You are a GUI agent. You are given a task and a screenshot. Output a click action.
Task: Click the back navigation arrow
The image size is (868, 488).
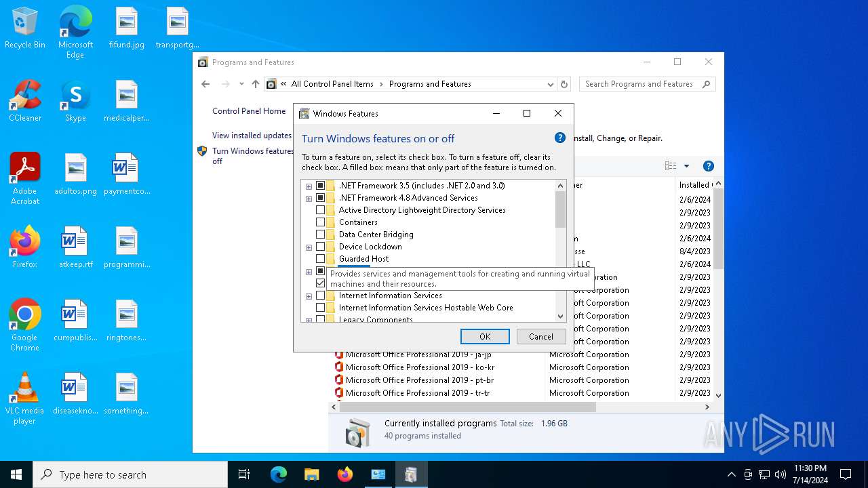click(205, 84)
